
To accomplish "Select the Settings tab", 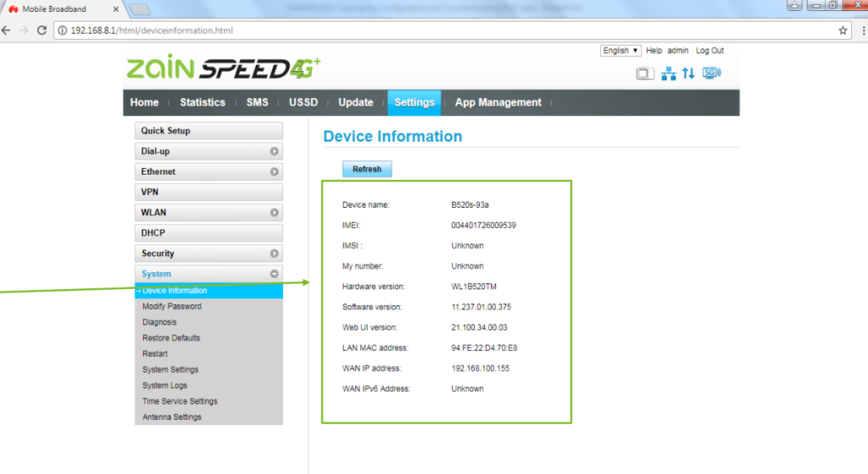I will [x=414, y=103].
